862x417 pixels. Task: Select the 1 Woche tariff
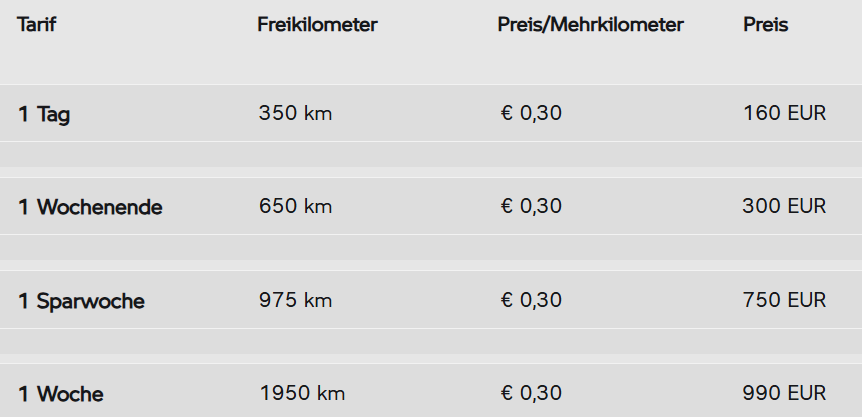60,394
